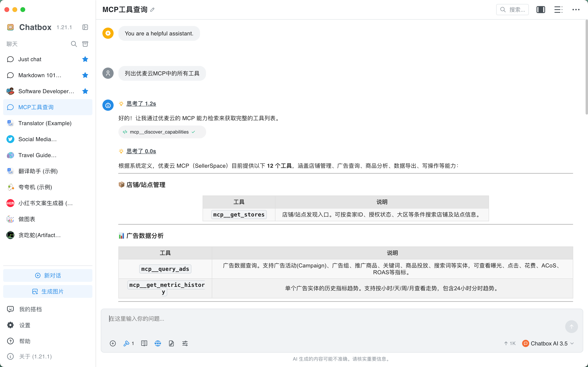Click the You are a helpful assistant message
The height and width of the screenshot is (367, 588).
coord(159,33)
